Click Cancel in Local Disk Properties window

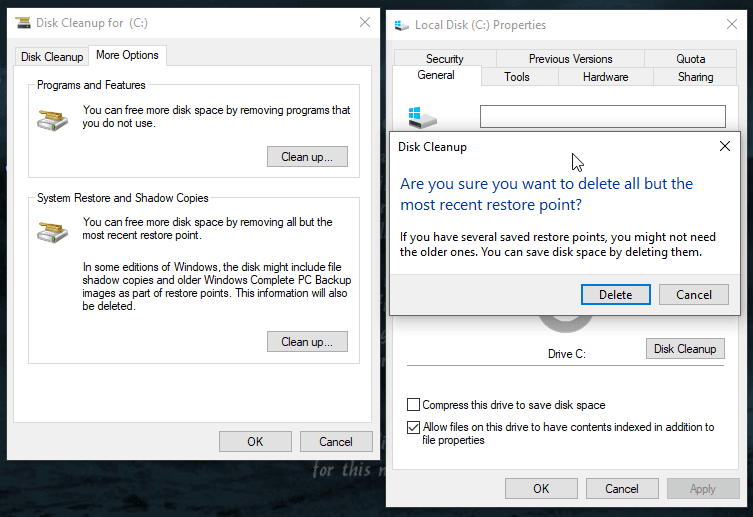click(x=622, y=489)
